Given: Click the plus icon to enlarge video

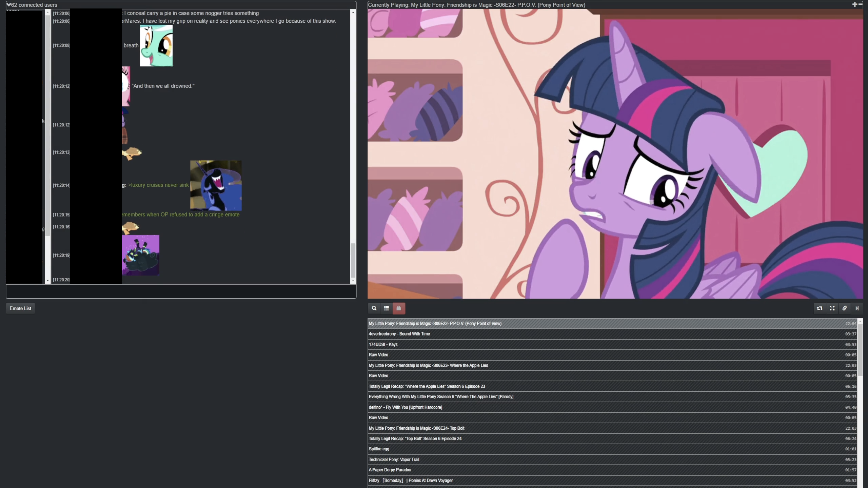Looking at the screenshot, I should point(854,4).
